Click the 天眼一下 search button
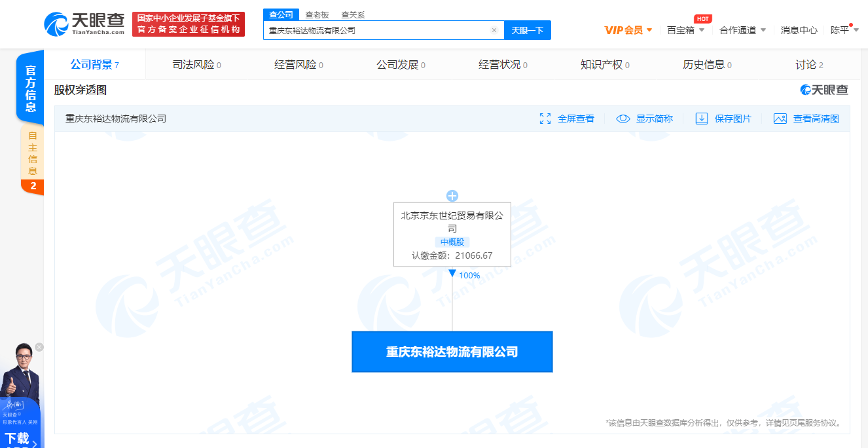868x448 pixels. pos(528,30)
